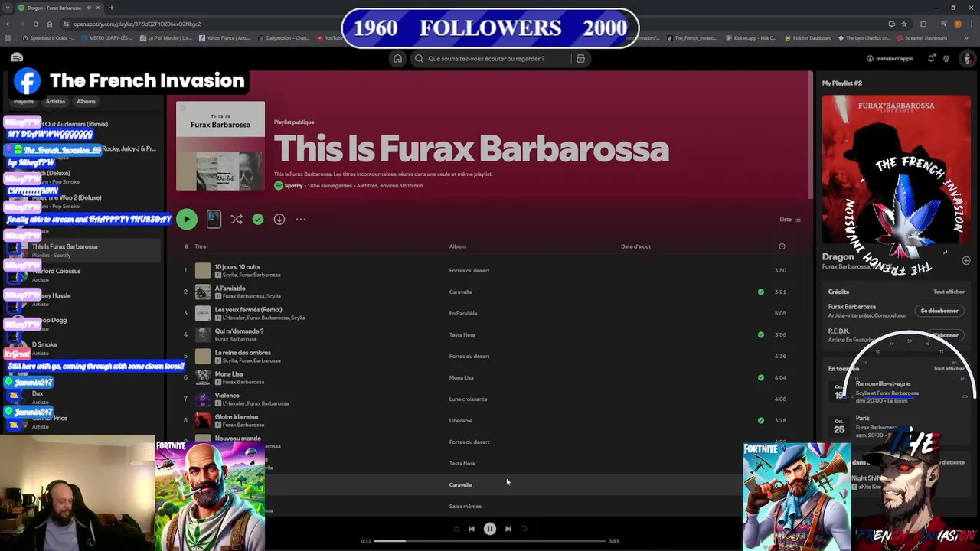Bookmark the page with the star icon
Image resolution: width=980 pixels, height=551 pixels.
click(x=904, y=24)
